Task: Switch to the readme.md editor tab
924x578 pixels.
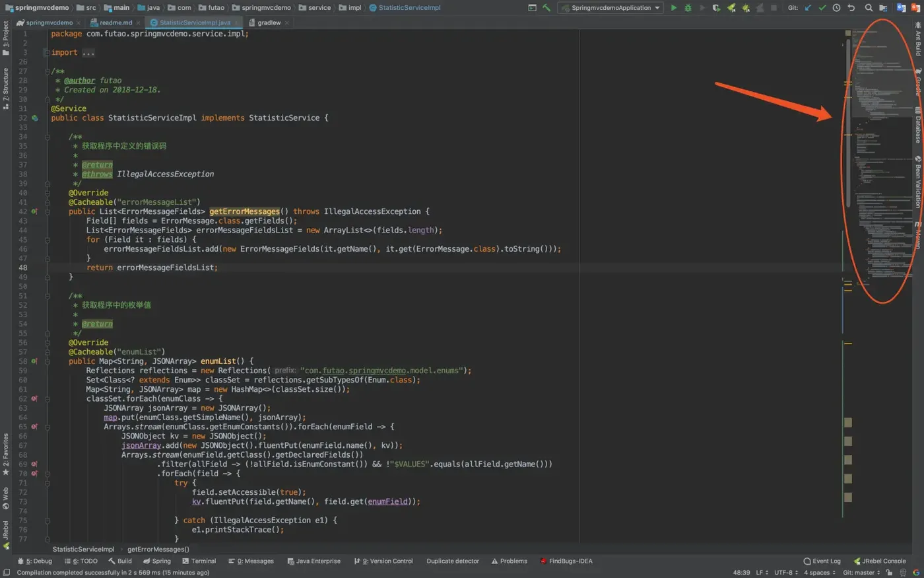Action: coord(115,22)
